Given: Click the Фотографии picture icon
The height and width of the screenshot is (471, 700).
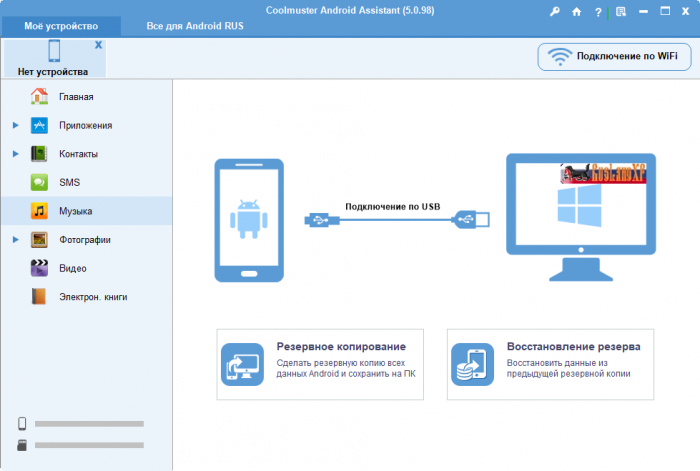Looking at the screenshot, I should pyautogui.click(x=39, y=240).
